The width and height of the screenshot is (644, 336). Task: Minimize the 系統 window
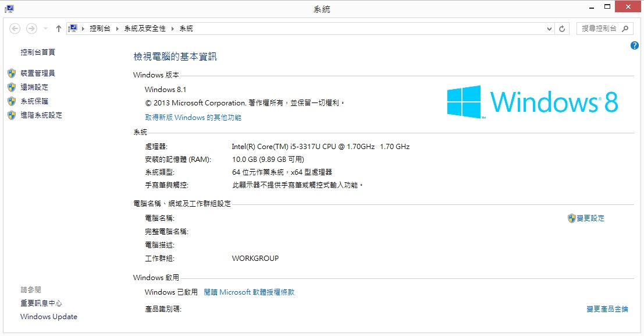tap(592, 7)
